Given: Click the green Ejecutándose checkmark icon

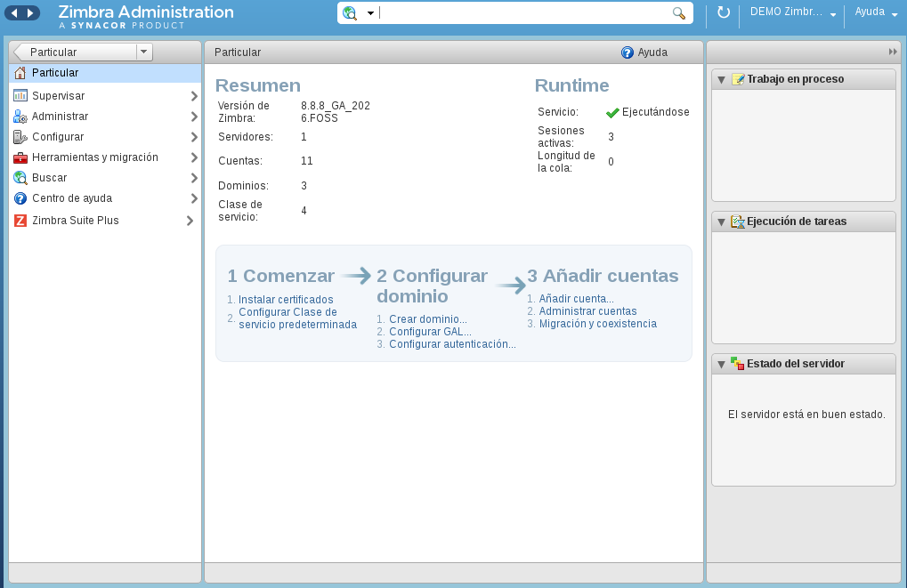Looking at the screenshot, I should 612,113.
